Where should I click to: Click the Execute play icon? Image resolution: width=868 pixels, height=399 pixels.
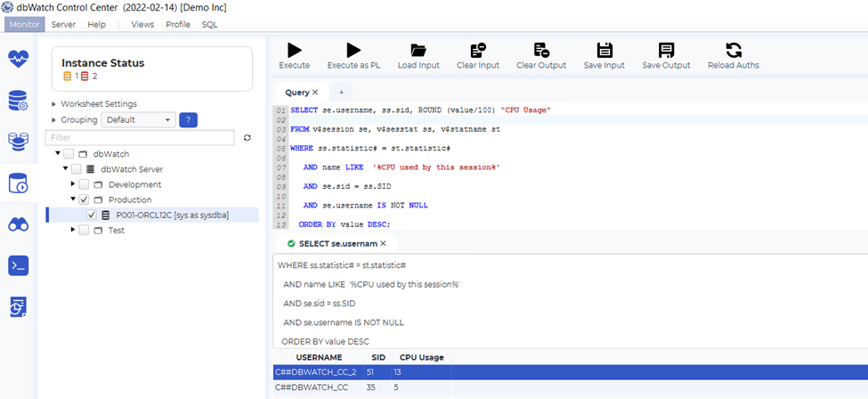pos(295,51)
